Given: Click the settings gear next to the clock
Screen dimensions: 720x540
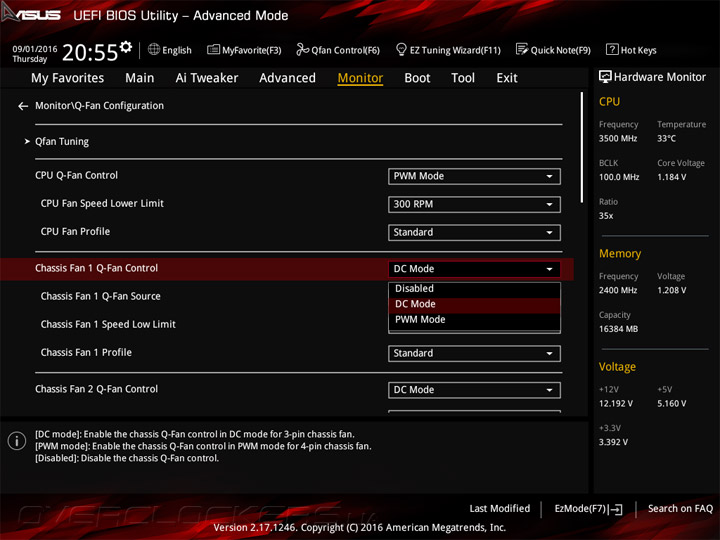Looking at the screenshot, I should [x=126, y=47].
